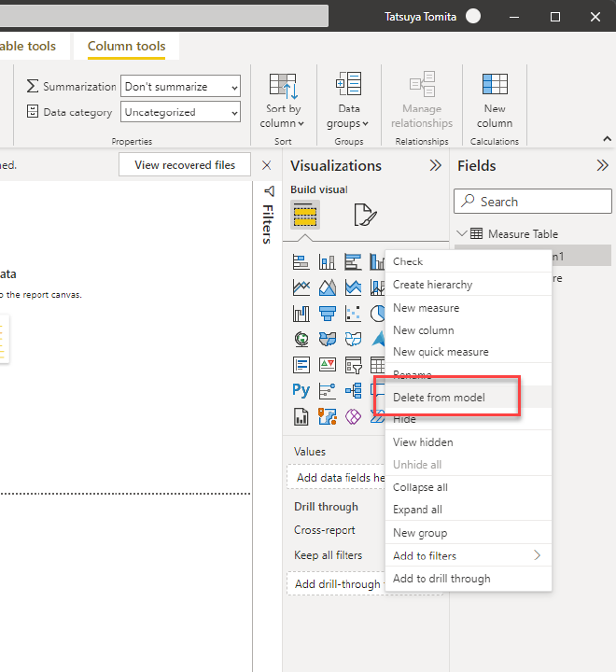
Task: Select the Paginated report visual
Action: tap(301, 416)
